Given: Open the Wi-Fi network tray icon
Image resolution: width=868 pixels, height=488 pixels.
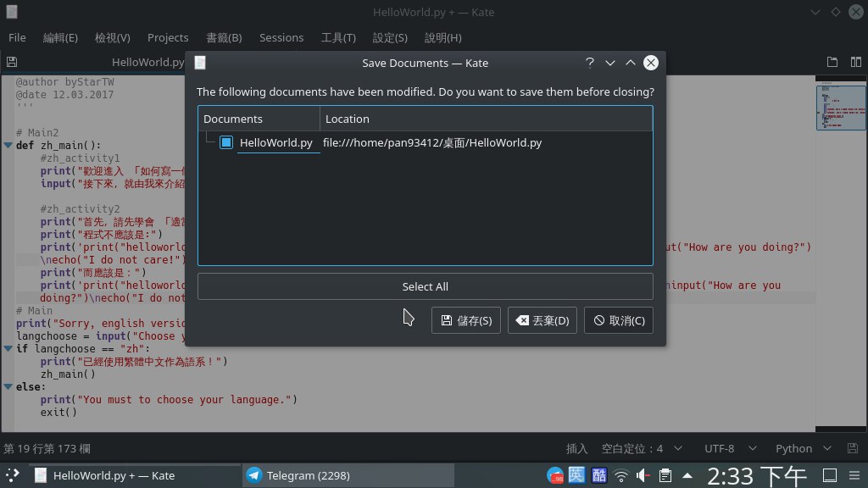Looking at the screenshot, I should click(621, 475).
